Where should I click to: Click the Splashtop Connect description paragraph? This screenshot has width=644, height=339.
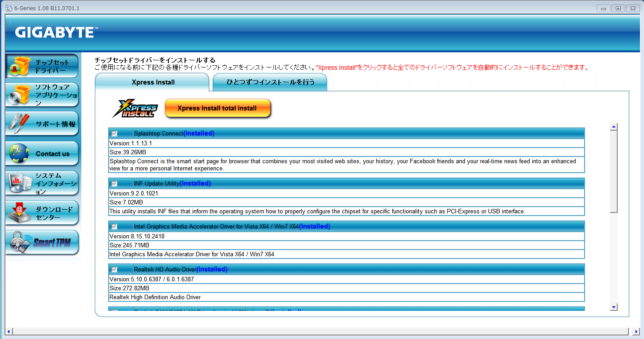tap(343, 165)
